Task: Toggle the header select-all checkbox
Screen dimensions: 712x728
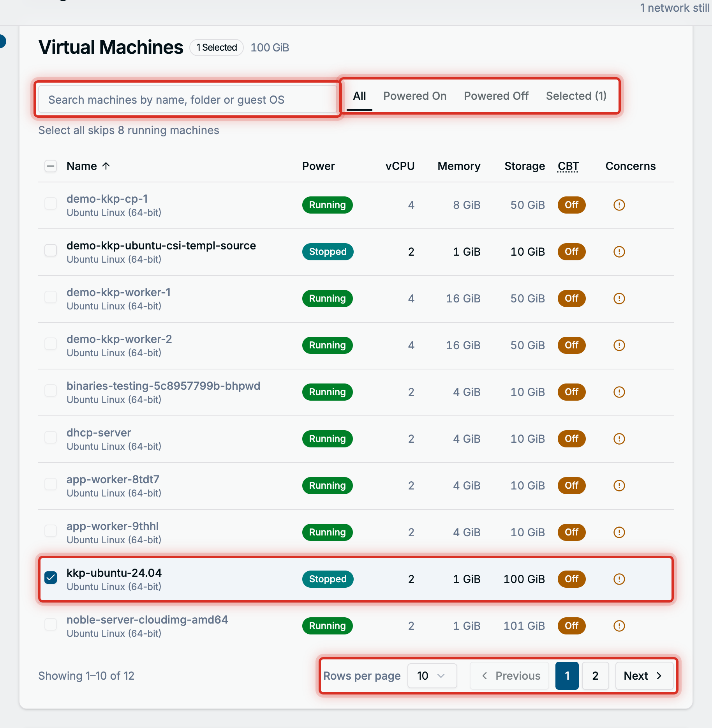Action: 51,166
